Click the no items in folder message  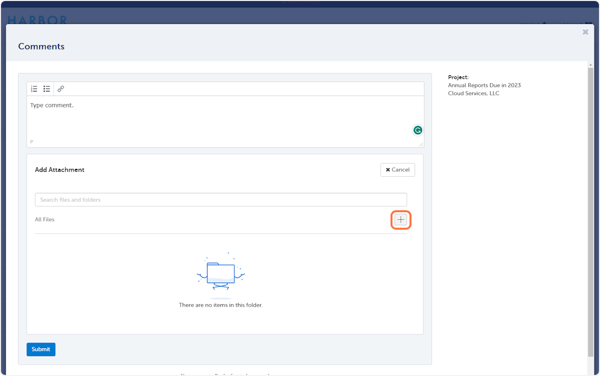point(221,305)
